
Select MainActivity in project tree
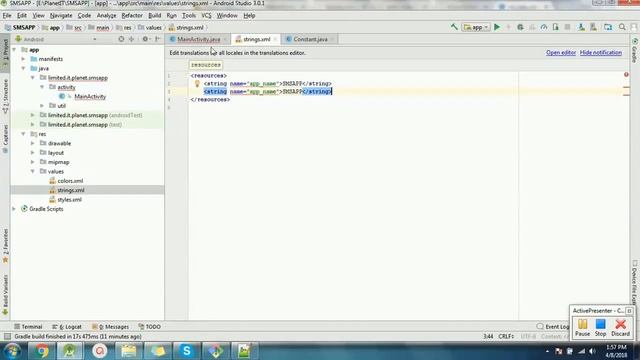click(x=90, y=97)
